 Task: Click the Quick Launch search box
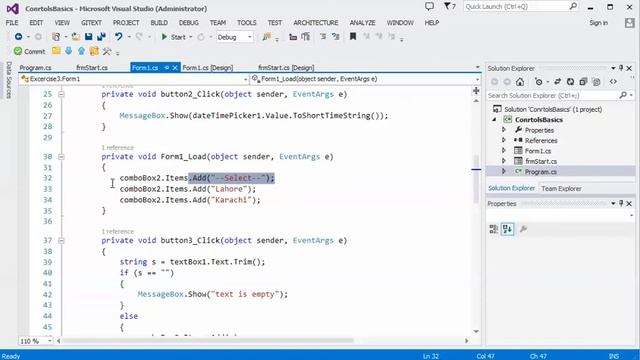tap(521, 7)
